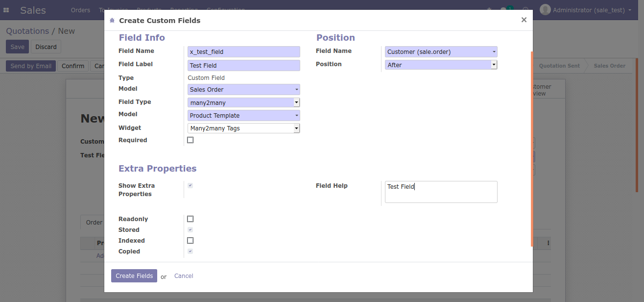Check the Indexed option
Viewport: 644px width, 302px height.
[191, 241]
